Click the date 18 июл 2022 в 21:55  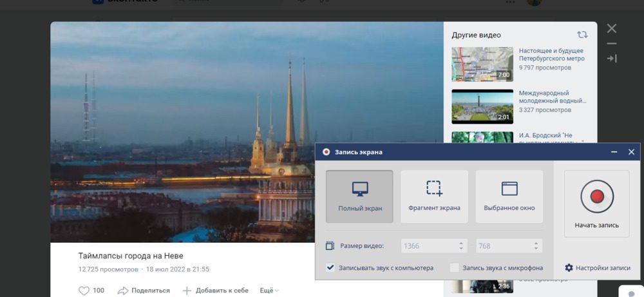click(178, 269)
